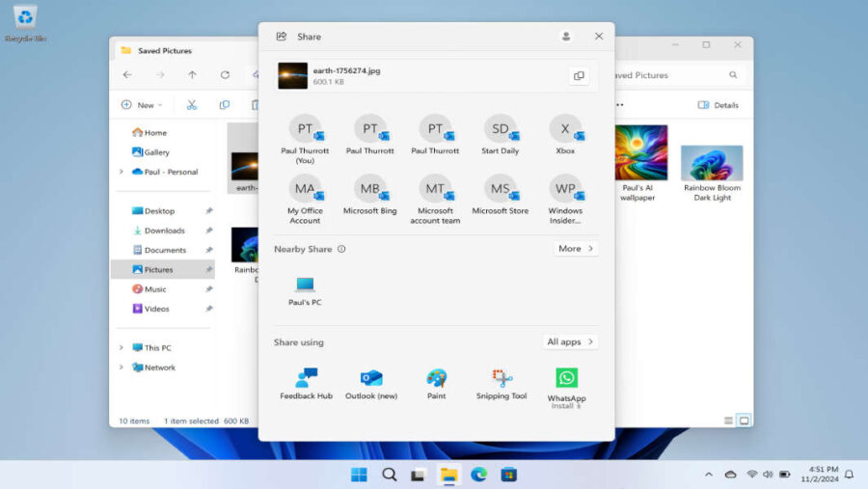
Task: Expand Paul - Personal OneDrive tree node
Action: [122, 172]
